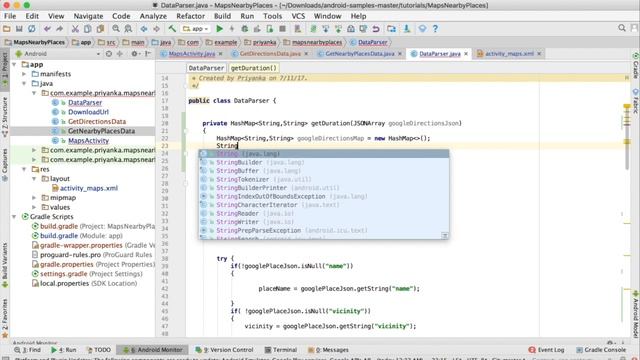
Task: Start debugging with the bug icon
Action: point(244,29)
